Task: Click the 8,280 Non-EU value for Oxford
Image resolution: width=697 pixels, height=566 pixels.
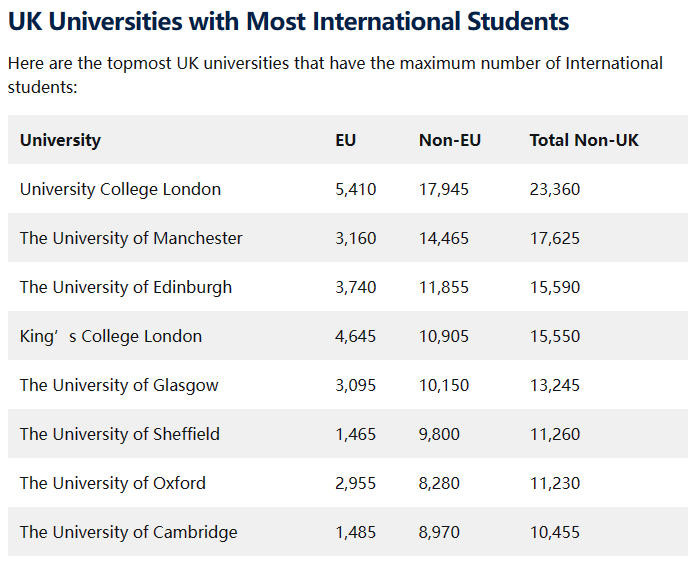Action: point(439,483)
